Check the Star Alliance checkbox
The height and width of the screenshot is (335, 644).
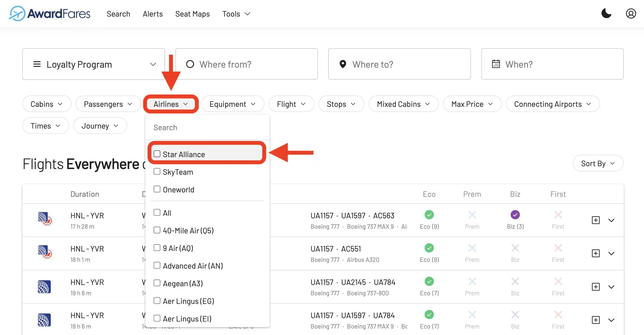[x=157, y=154]
